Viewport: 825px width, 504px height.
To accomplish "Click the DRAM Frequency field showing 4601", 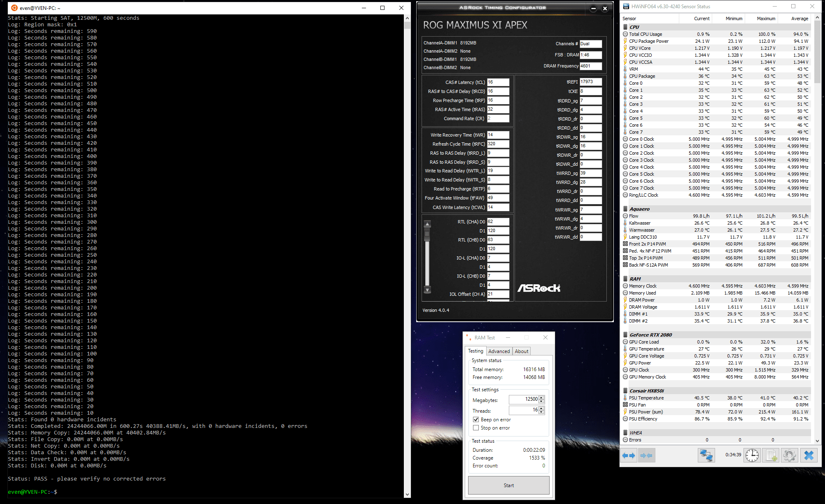I will [x=591, y=66].
